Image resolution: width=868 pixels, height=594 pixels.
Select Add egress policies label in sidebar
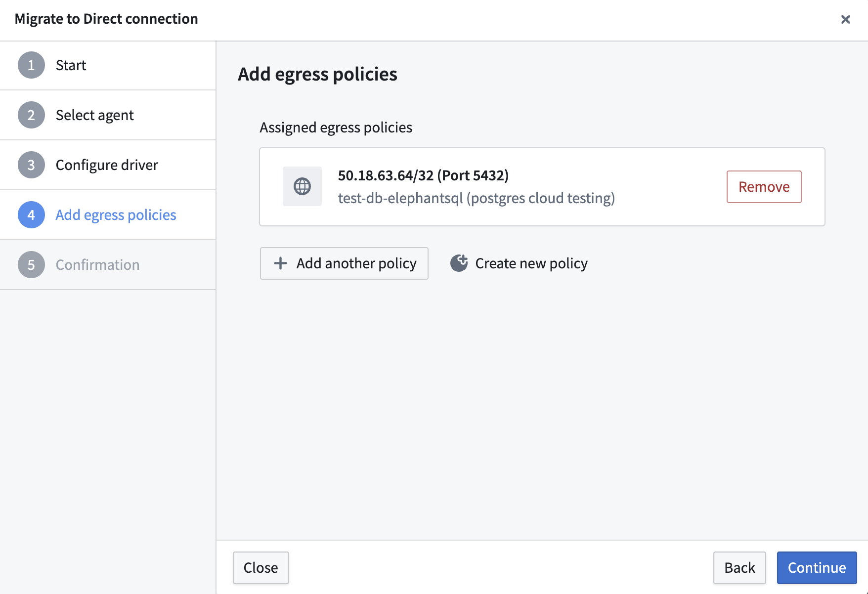coord(116,215)
